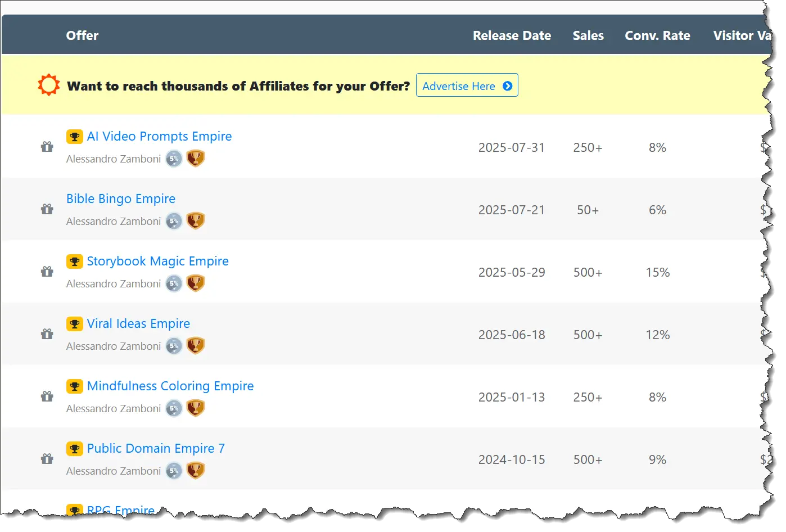Screen dimensions: 786x532
Task: Click the Offer column header
Action: pyautogui.click(x=82, y=35)
